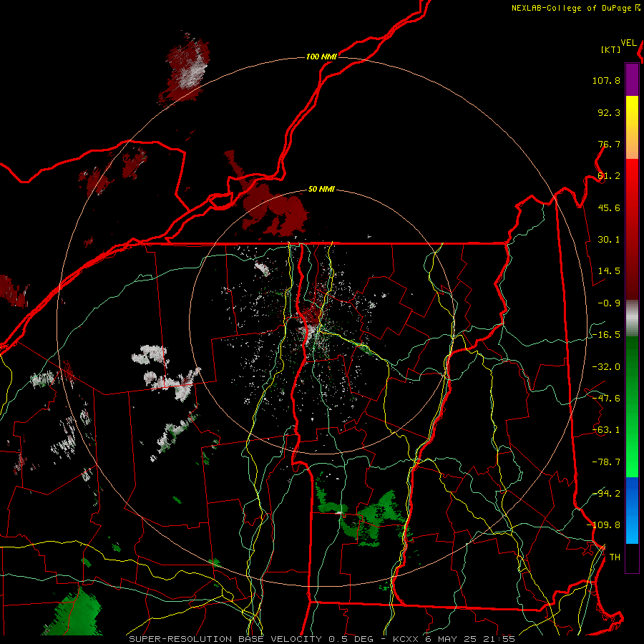Click the 30.1 velocity scale value
This screenshot has width=644, height=644.
(609, 240)
